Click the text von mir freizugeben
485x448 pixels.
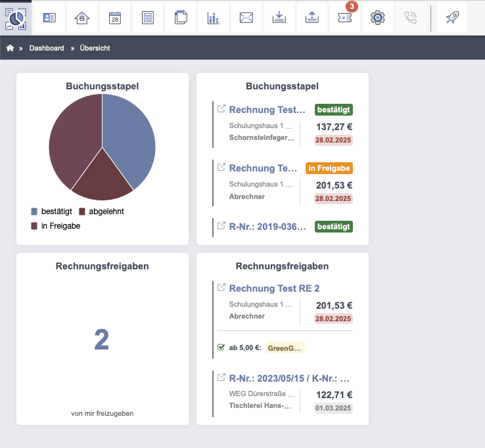(x=103, y=413)
